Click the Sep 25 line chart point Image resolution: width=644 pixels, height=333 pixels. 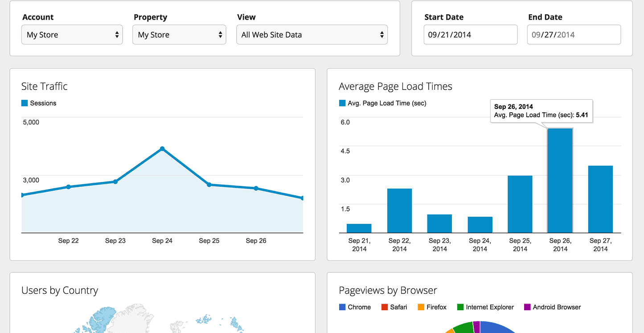(x=209, y=185)
